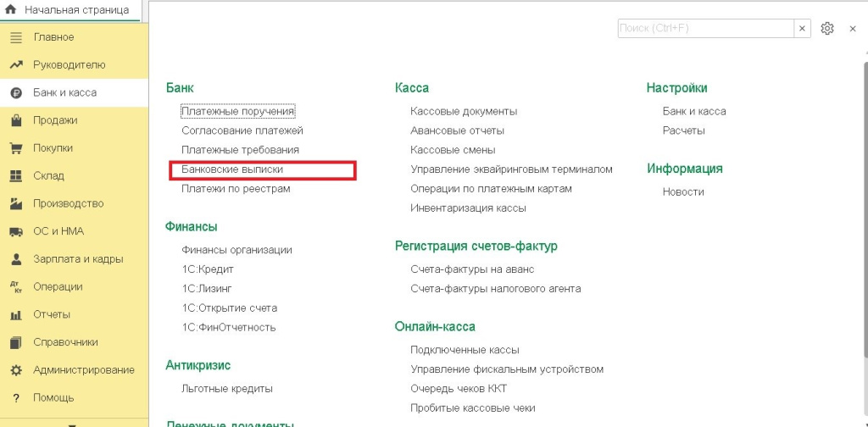
Task: Open Льготные кредиты
Action: point(227,388)
